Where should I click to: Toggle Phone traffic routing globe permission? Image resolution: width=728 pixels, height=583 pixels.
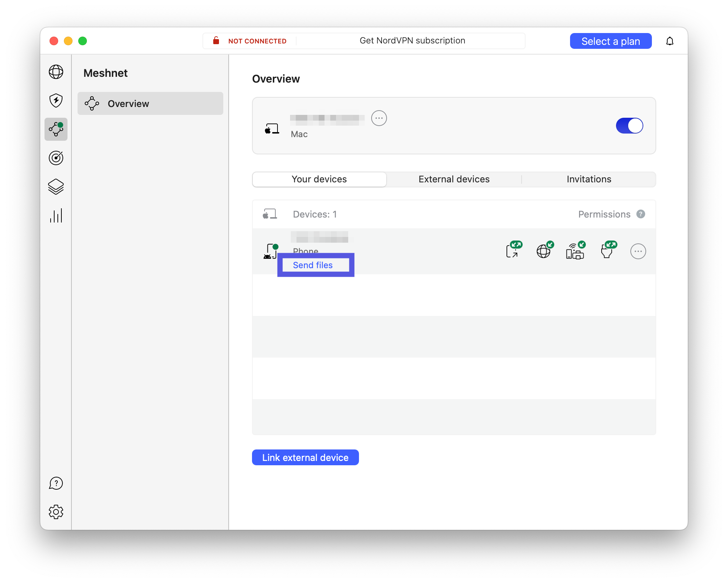point(545,250)
